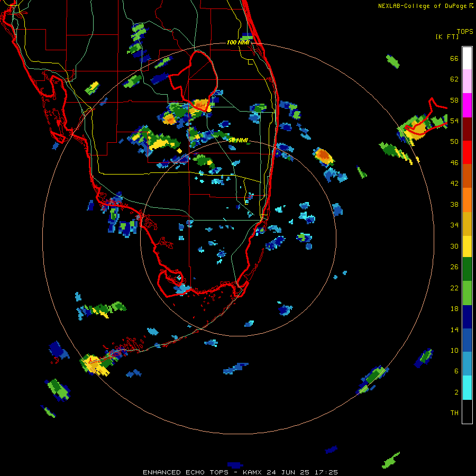Click the dark green legend swatch beside 26

coord(467,269)
